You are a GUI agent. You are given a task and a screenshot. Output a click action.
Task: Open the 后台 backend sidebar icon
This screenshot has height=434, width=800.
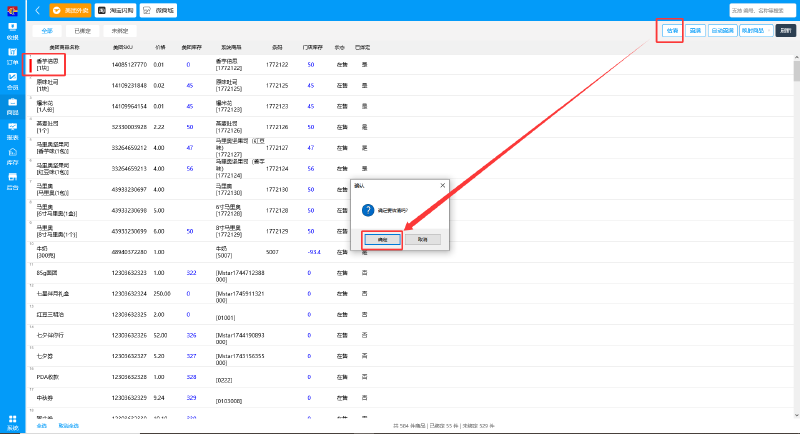click(12, 181)
